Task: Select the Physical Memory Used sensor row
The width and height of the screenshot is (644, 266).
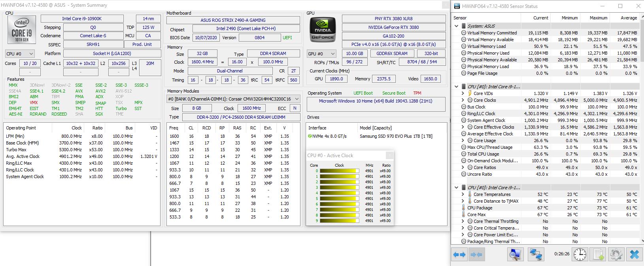Action: 546,53
